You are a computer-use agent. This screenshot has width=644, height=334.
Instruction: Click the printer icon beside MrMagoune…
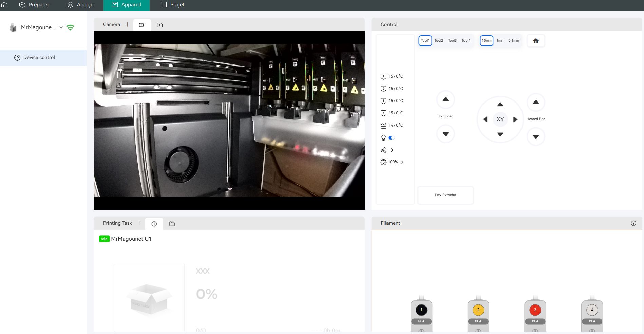point(13,27)
